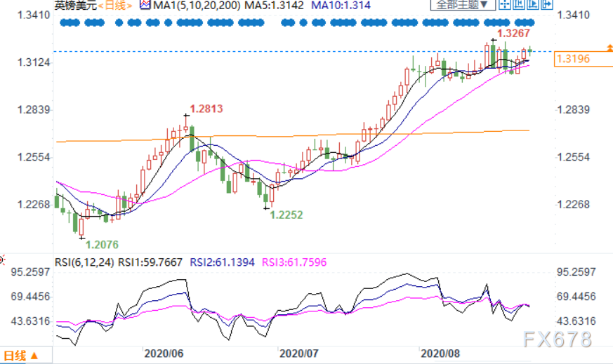The width and height of the screenshot is (613, 364).
Task: Click the 2020/06 date axis label
Action: point(164,353)
